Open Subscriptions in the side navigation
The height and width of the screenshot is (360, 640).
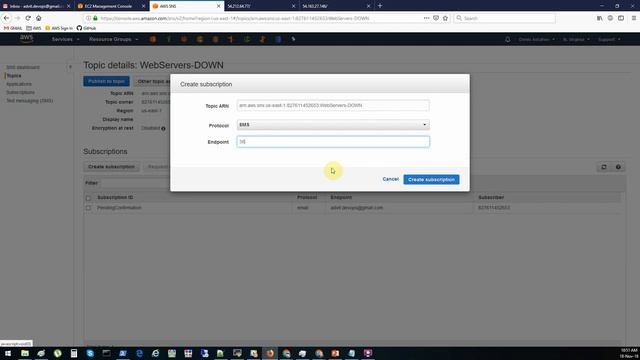[x=20, y=92]
